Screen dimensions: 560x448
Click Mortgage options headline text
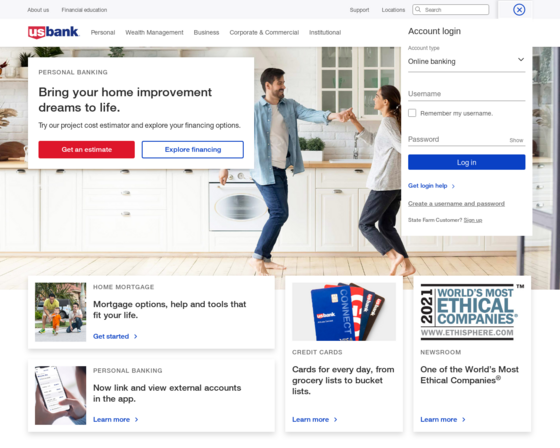[x=170, y=310]
